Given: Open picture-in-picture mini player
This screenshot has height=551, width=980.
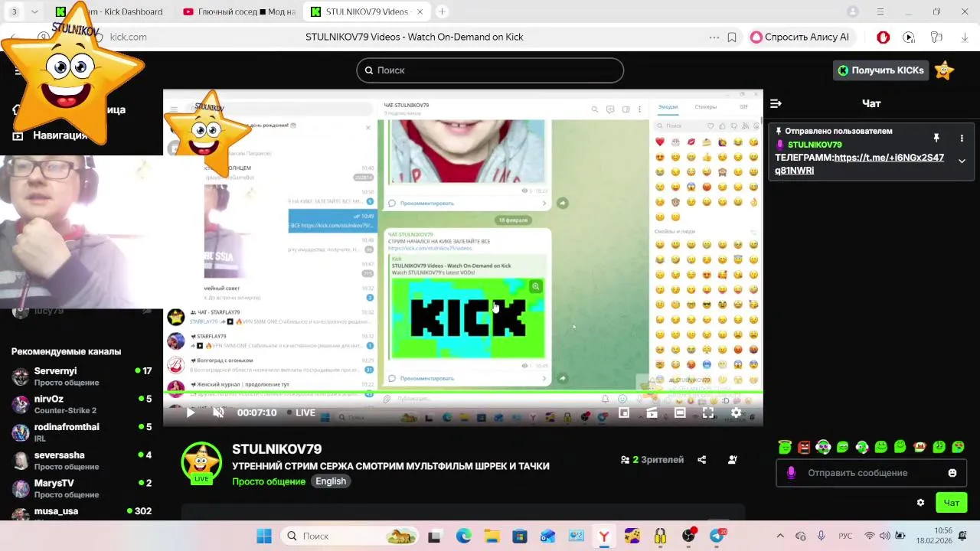Looking at the screenshot, I should click(624, 412).
